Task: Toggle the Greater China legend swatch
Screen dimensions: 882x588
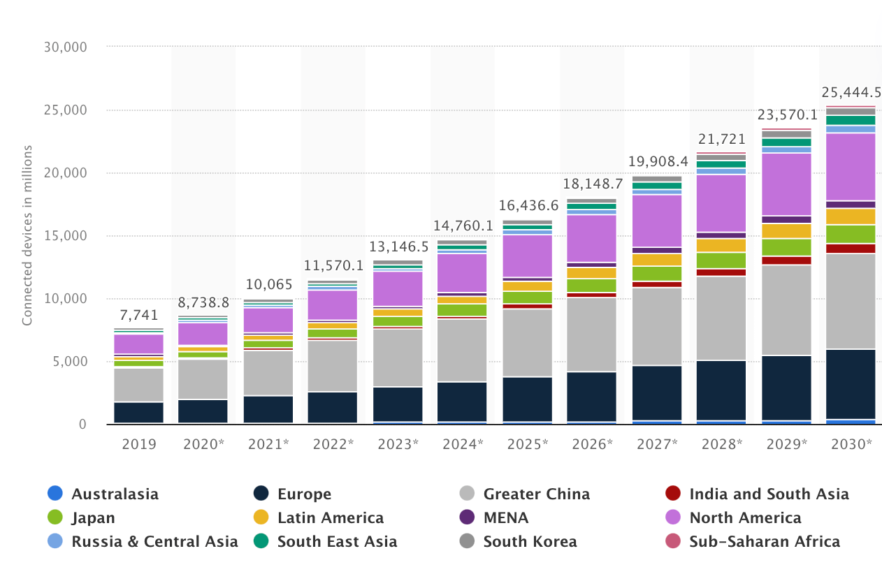Action: pos(468,494)
